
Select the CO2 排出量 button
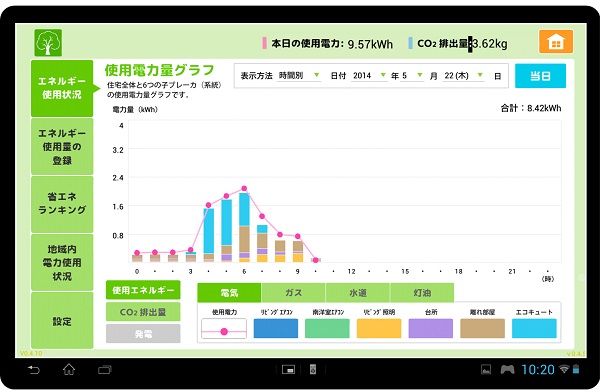(x=143, y=312)
